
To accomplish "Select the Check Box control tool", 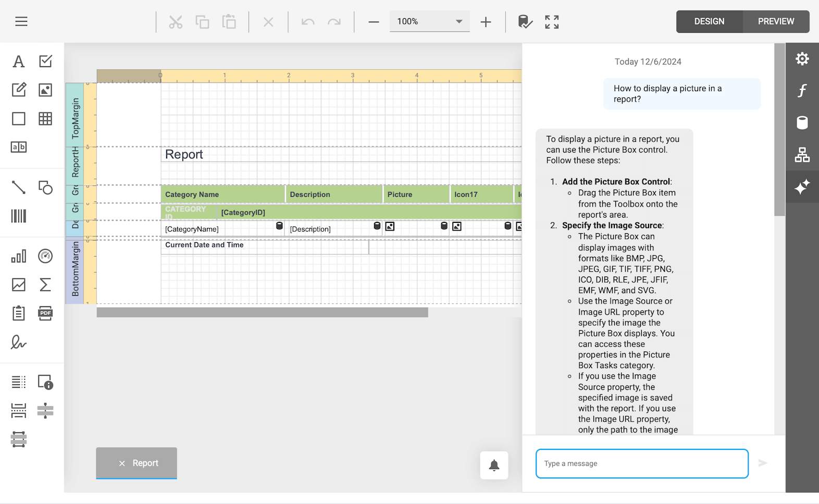I will 45,61.
